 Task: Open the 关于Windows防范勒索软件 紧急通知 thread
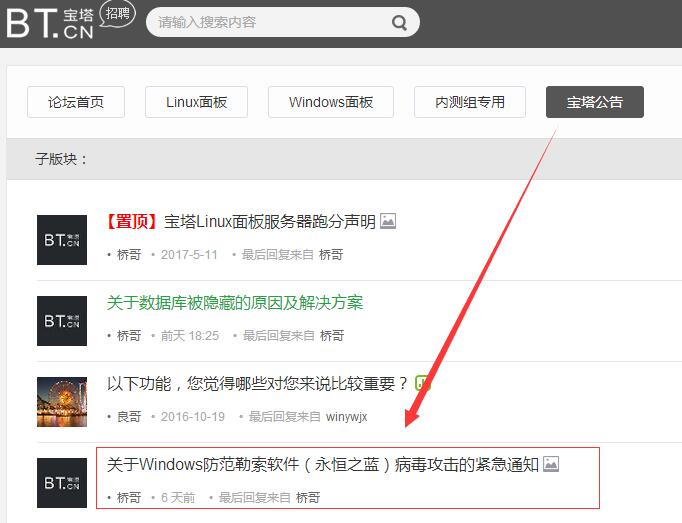[323, 465]
